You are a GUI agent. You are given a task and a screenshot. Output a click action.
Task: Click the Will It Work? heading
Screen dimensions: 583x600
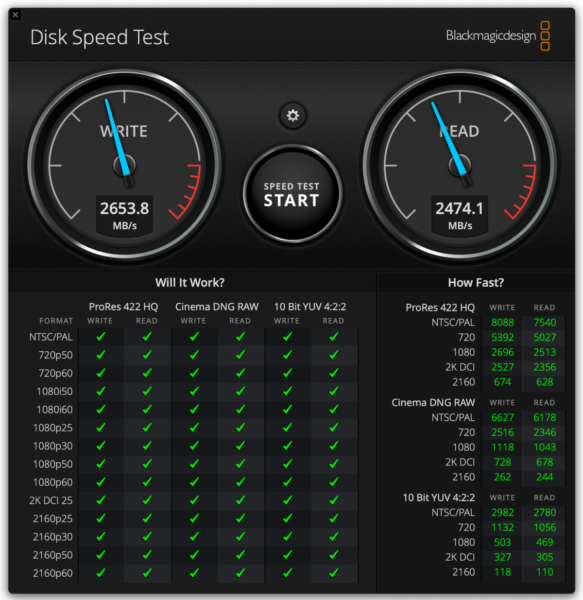coord(190,283)
